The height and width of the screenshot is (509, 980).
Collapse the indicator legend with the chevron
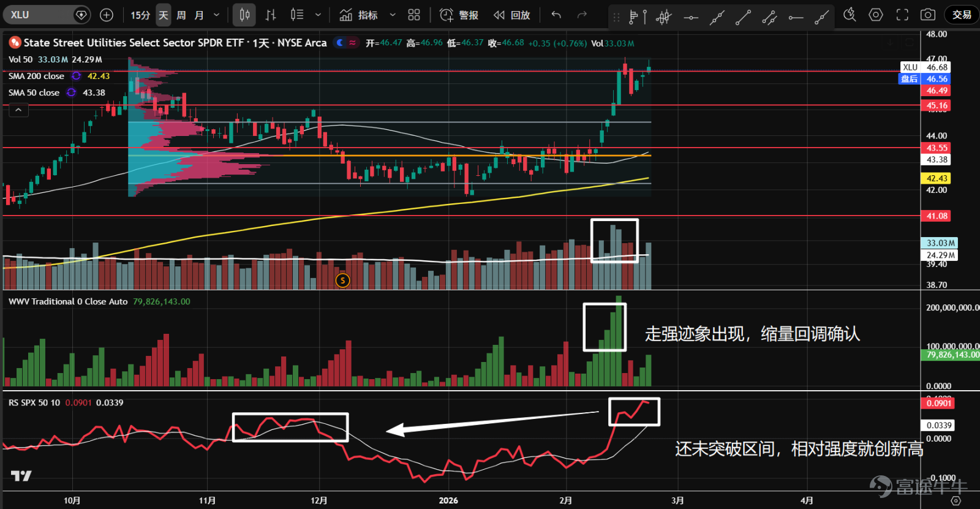coord(18,110)
